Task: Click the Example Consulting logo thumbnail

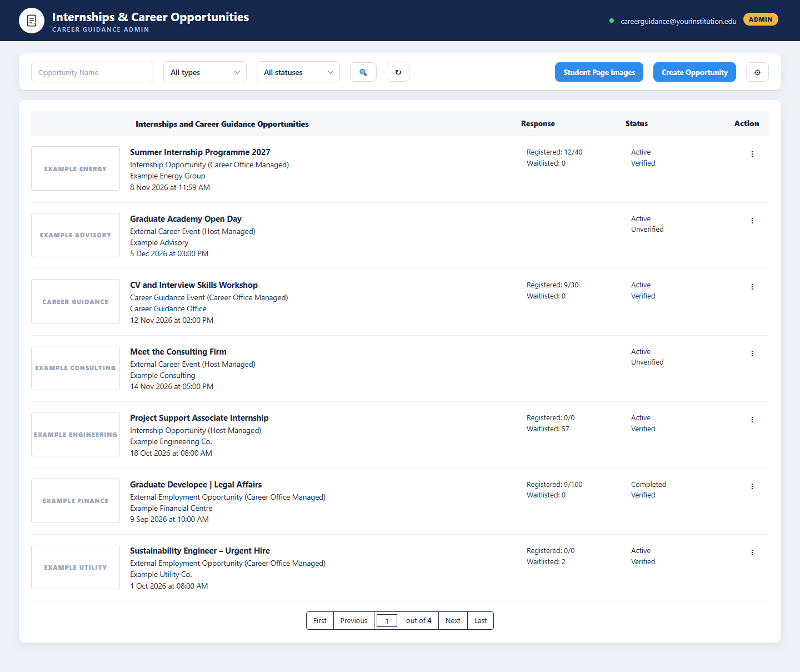Action: tap(76, 368)
